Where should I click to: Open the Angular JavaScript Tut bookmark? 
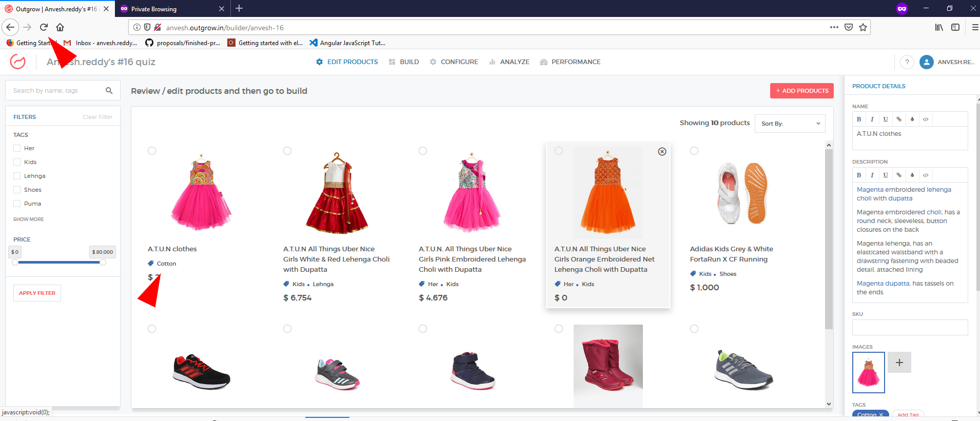[347, 43]
